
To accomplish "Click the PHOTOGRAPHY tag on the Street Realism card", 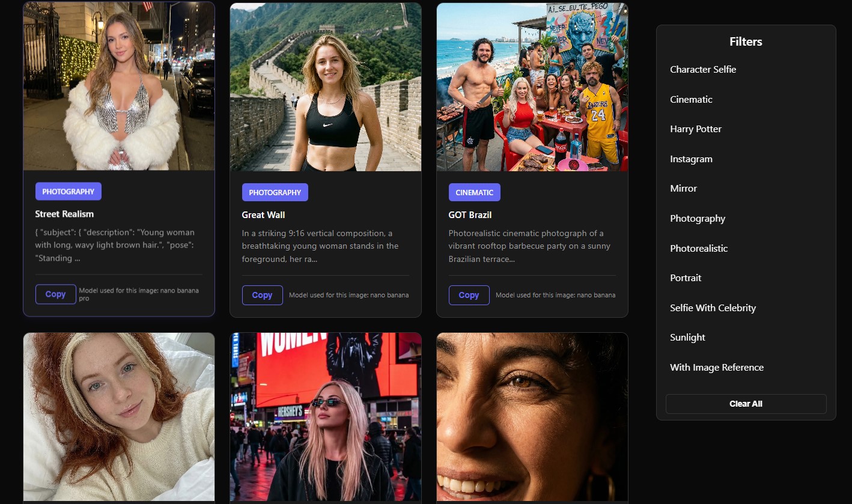I will (68, 192).
